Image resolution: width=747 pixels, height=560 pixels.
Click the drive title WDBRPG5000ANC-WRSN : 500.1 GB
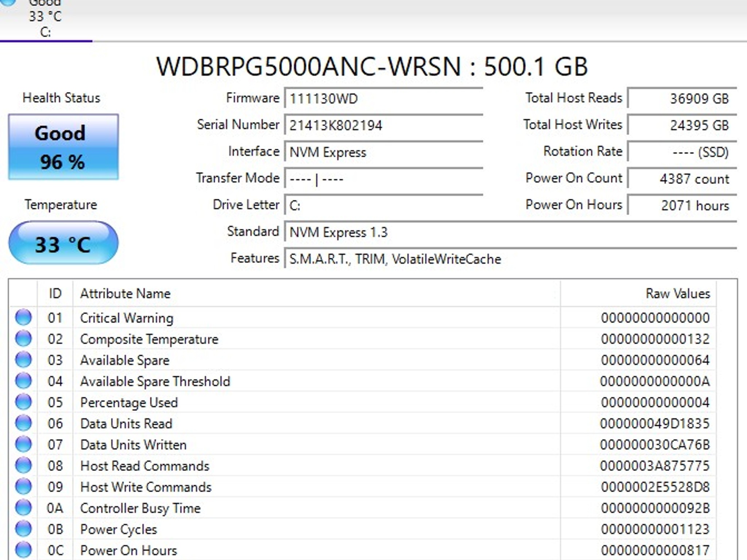372,67
